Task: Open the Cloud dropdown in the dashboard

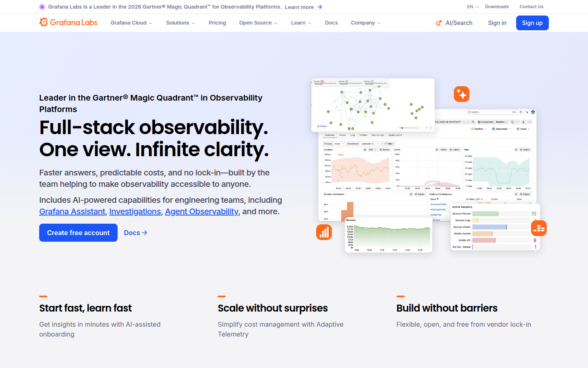Action: (x=523, y=129)
